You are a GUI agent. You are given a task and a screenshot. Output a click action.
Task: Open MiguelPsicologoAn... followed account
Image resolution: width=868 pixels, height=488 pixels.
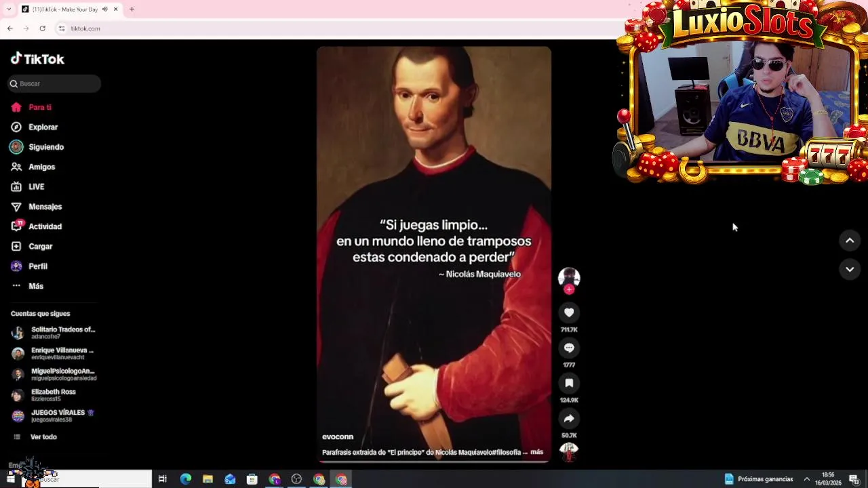tap(54, 374)
